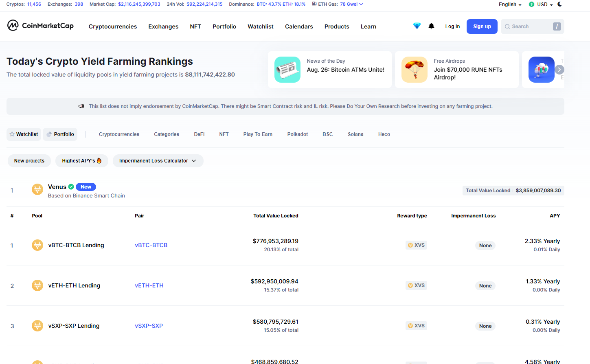
Task: Sort by APY column header
Action: click(555, 216)
